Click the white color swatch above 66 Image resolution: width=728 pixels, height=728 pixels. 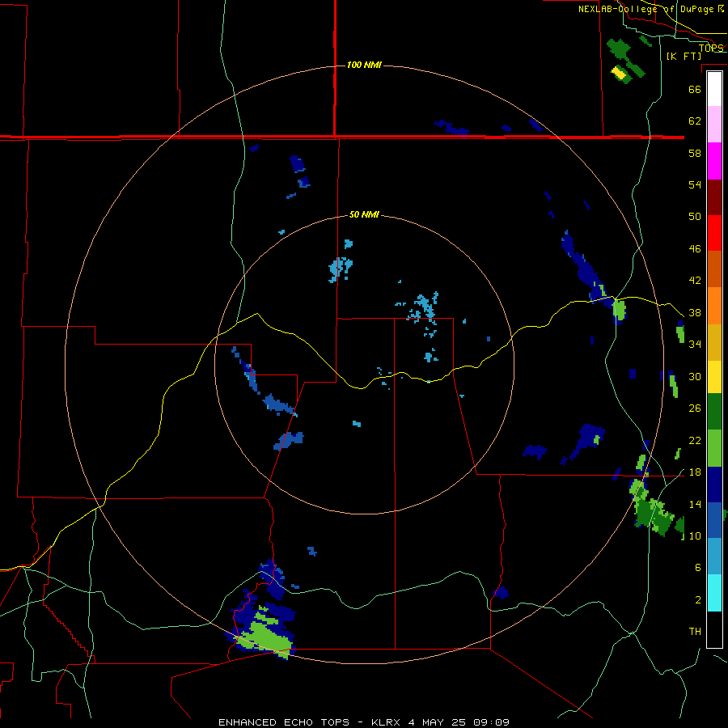coord(714,89)
